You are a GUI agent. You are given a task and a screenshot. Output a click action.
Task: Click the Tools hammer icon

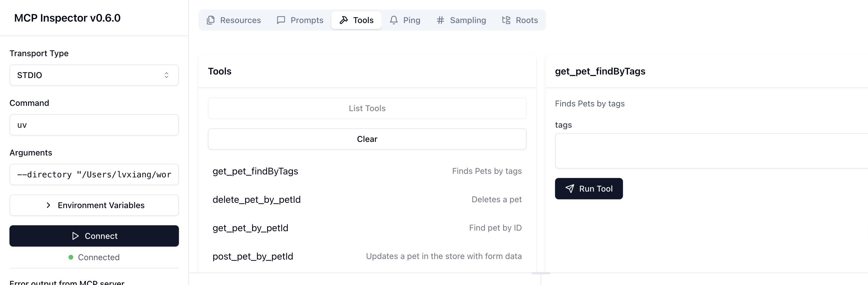(x=344, y=20)
